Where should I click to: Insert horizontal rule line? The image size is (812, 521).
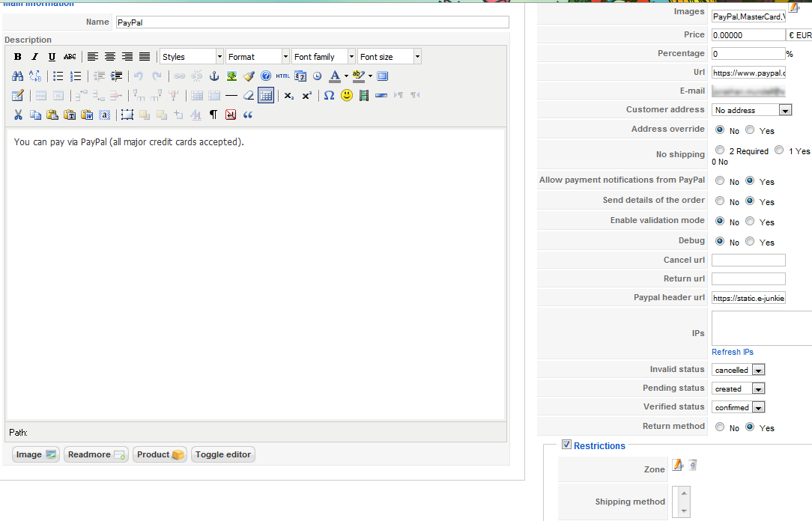pyautogui.click(x=231, y=96)
